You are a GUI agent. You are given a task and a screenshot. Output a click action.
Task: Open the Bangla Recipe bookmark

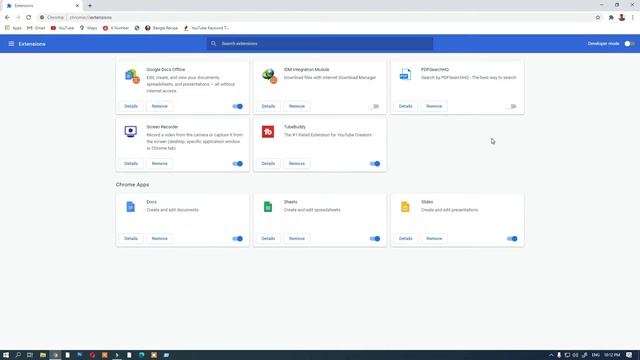tap(161, 28)
